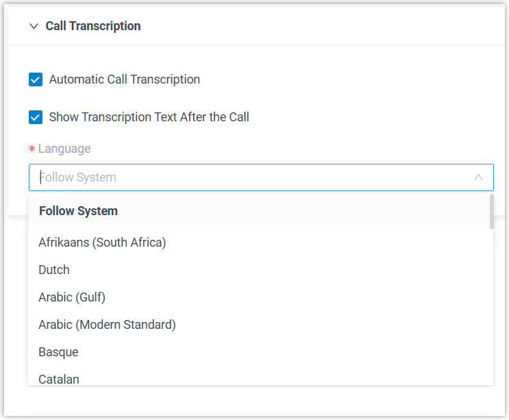Choose Afrikaans (South Africa) from the list
Screen dimensions: 509x420
point(102,243)
